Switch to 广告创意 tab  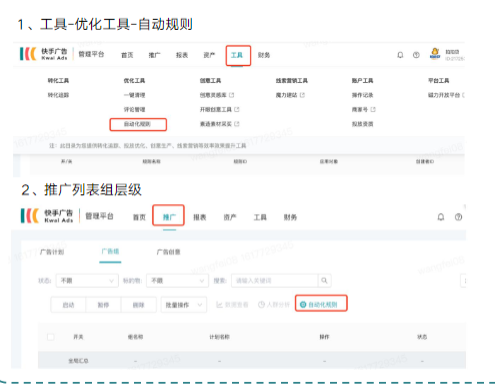pos(168,252)
